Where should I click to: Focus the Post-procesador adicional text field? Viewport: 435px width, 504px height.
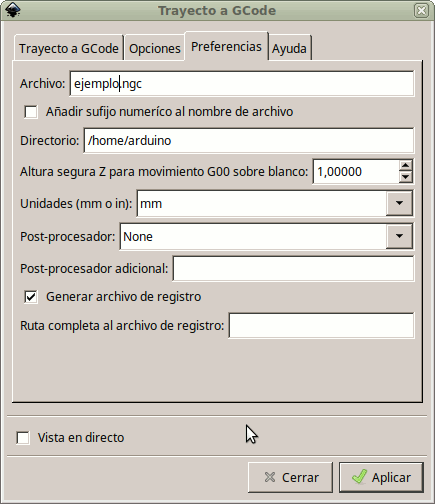[x=294, y=269]
